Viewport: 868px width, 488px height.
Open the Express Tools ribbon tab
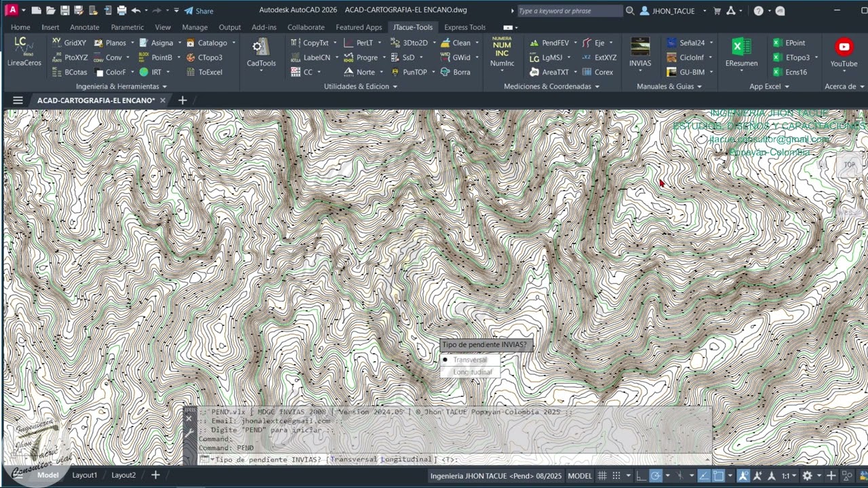point(465,27)
